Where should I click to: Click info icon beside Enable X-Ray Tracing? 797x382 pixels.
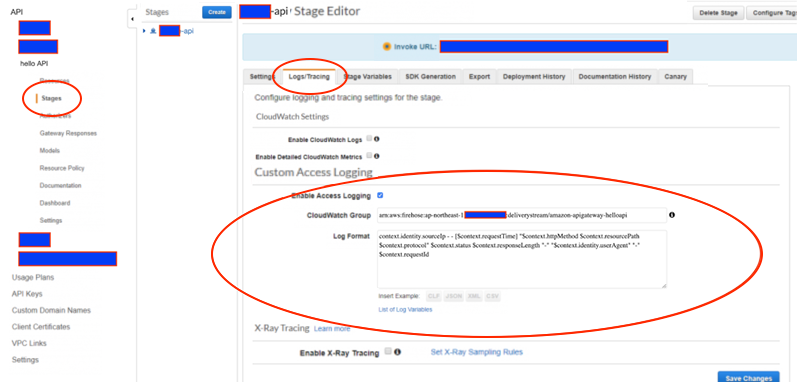[x=397, y=352]
